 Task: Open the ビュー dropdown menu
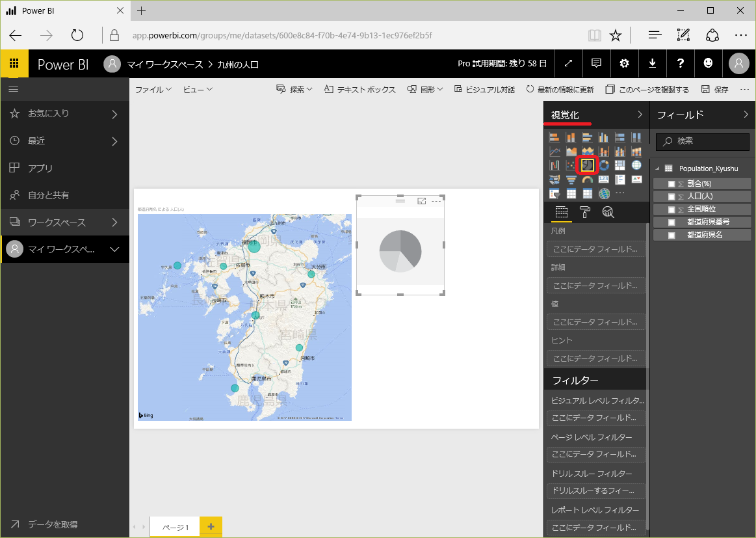click(x=197, y=90)
